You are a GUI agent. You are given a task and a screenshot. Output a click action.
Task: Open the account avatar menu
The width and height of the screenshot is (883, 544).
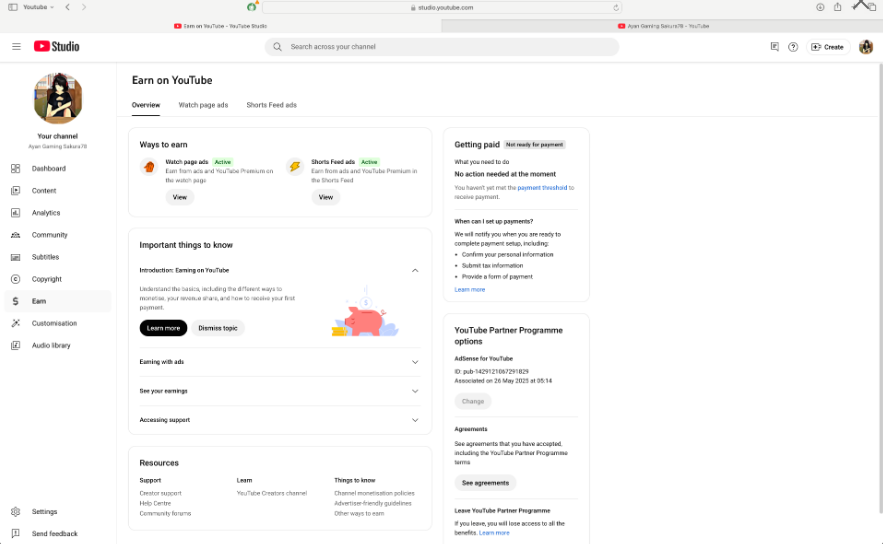click(866, 47)
